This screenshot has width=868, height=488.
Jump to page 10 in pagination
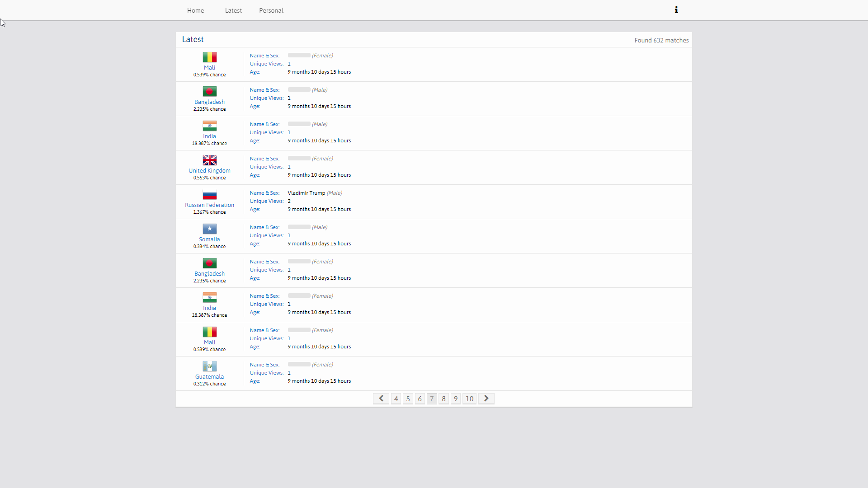469,399
